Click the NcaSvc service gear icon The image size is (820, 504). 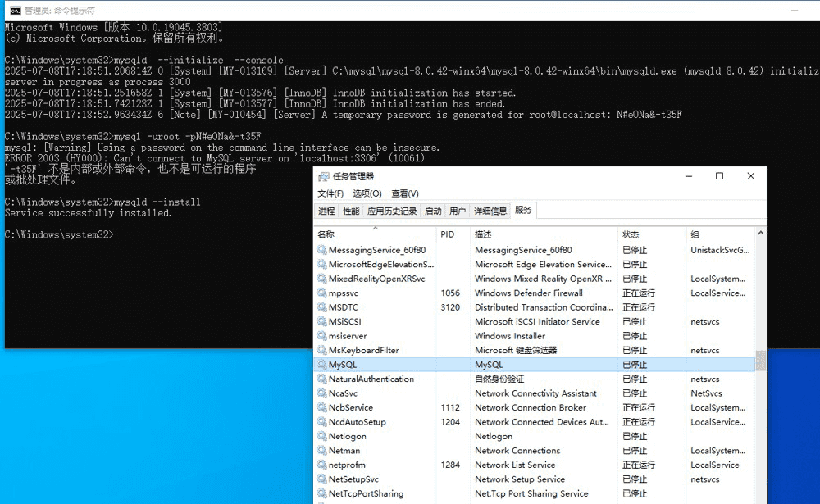(321, 393)
